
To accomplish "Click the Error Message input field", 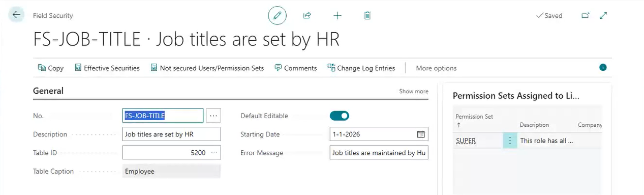I will point(379,153).
